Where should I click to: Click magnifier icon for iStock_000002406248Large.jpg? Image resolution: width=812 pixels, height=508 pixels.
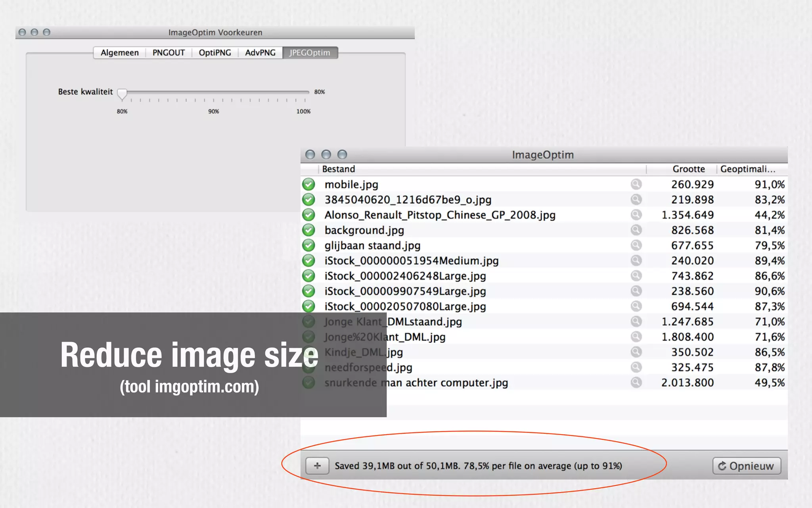point(636,275)
